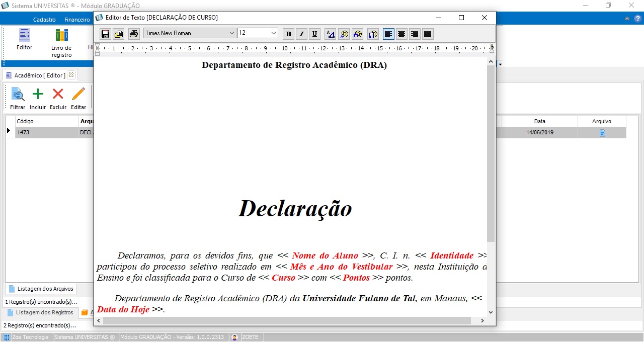Click the highlight color palette icon
This screenshot has width=644, height=342.
coord(358,34)
